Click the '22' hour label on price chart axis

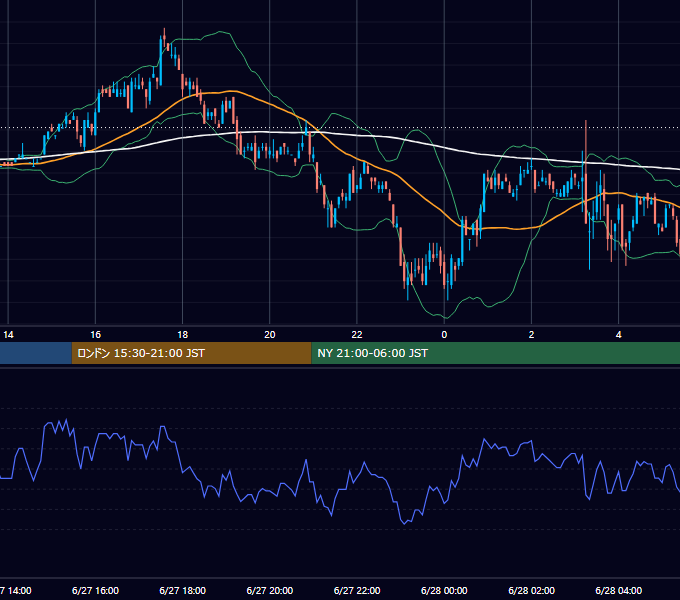[357, 335]
